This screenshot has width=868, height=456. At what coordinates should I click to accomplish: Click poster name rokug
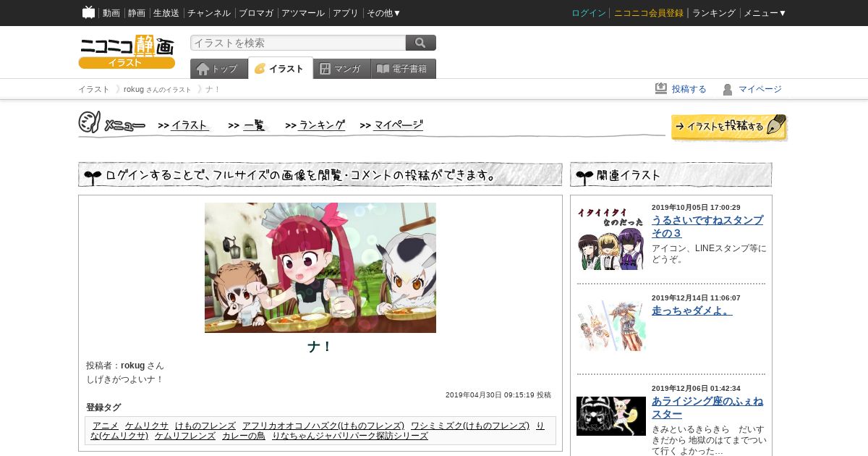(133, 366)
